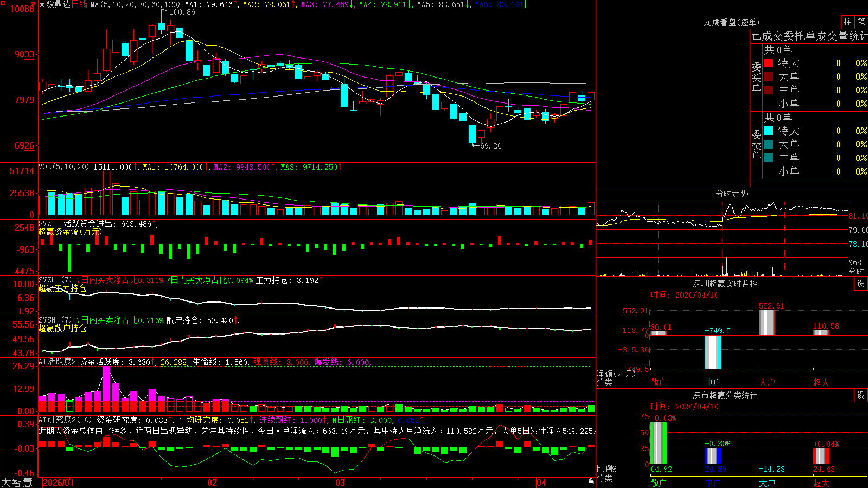Viewport: 868px width, 488px height.
Task: Select teal 中单 swatch in 委卖单
Action: (768, 158)
